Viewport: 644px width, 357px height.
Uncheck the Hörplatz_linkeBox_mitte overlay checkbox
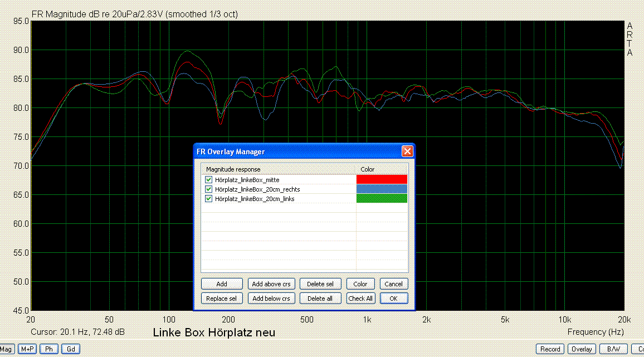coord(209,180)
